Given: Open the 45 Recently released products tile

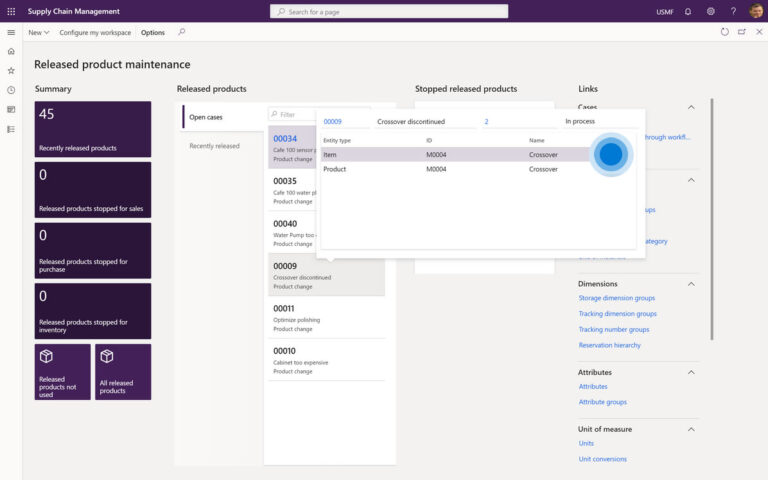Looking at the screenshot, I should (x=93, y=129).
